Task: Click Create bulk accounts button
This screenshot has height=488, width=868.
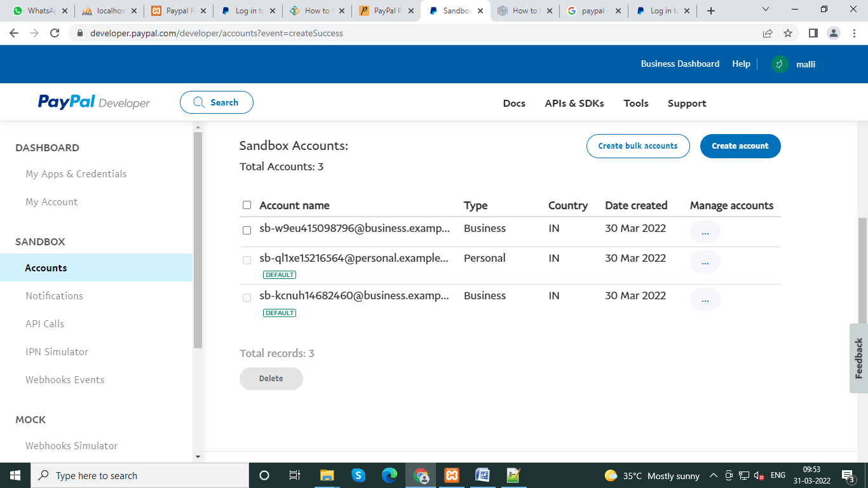Action: [x=637, y=146]
